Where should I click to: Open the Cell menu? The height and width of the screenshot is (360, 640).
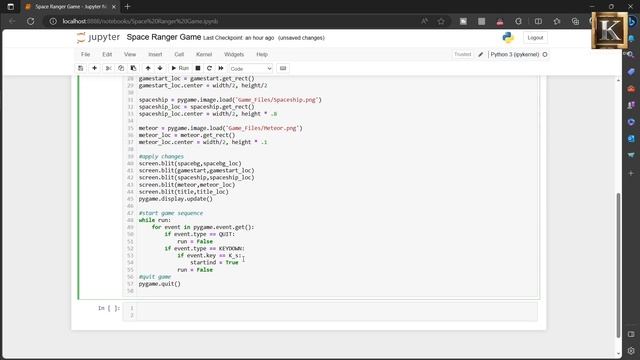[179, 54]
